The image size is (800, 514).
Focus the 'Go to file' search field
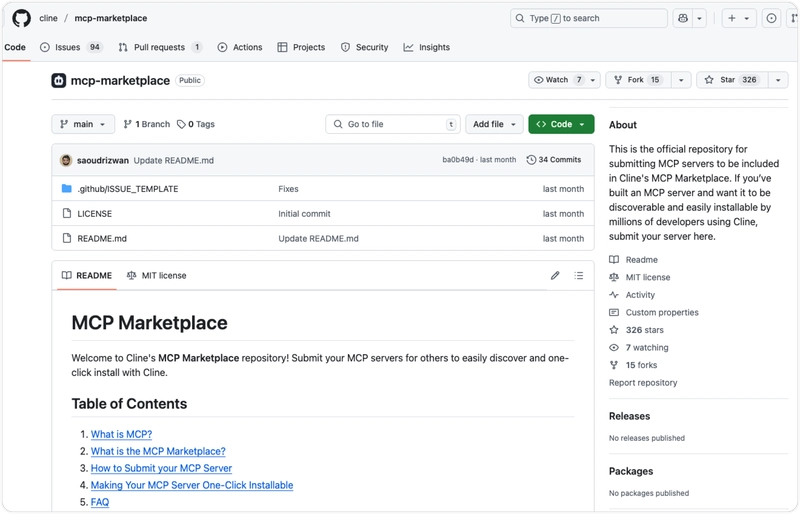(x=393, y=124)
